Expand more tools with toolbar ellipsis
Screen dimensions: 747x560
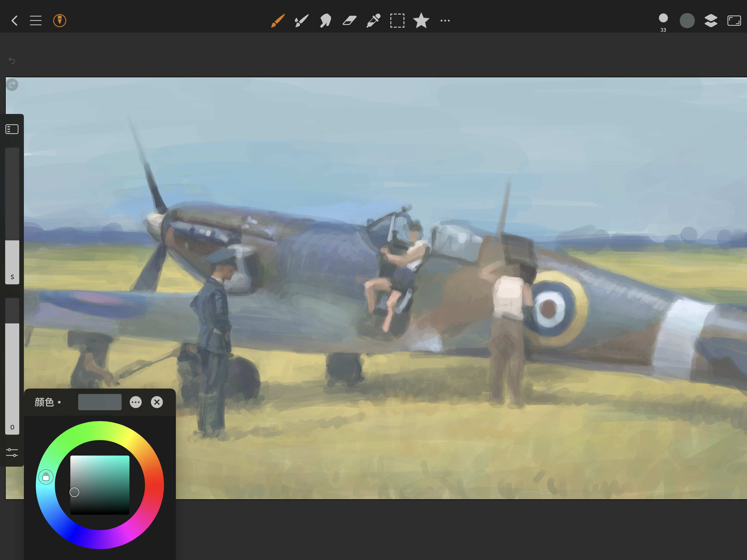(445, 21)
